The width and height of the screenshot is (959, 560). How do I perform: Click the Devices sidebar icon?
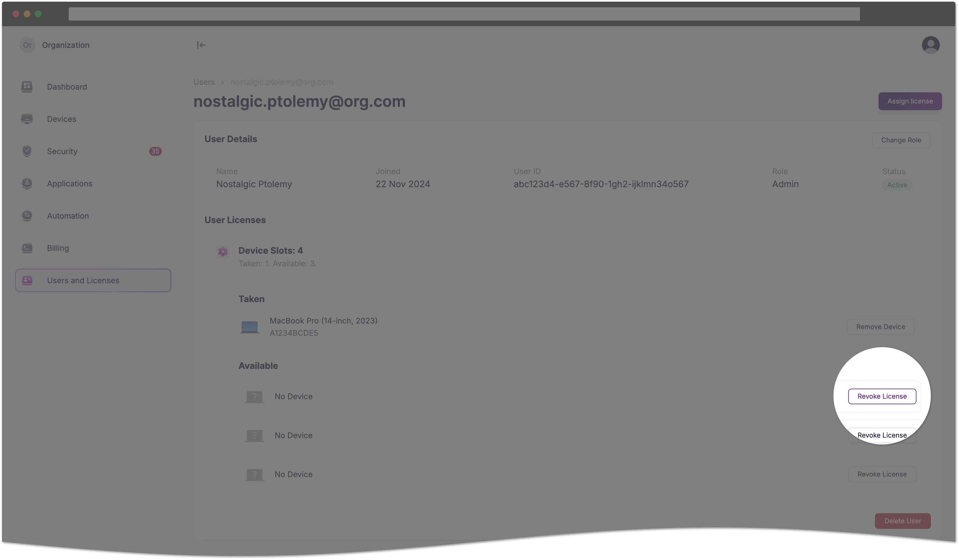click(27, 119)
